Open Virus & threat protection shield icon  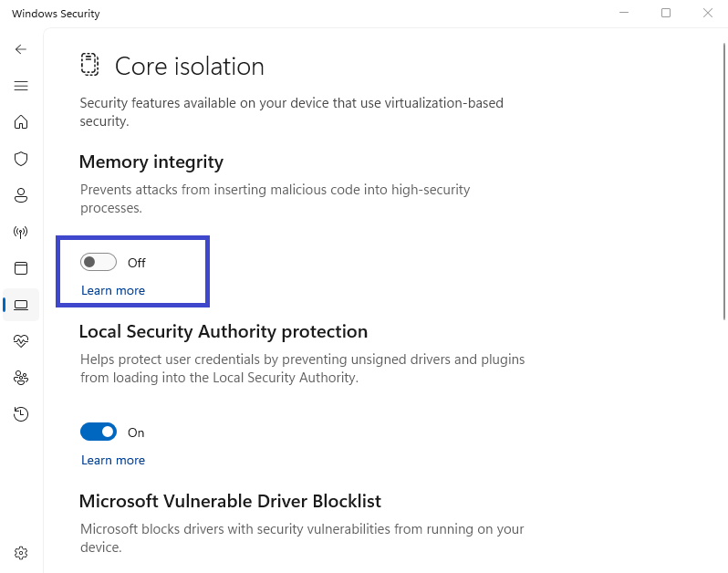tap(21, 159)
